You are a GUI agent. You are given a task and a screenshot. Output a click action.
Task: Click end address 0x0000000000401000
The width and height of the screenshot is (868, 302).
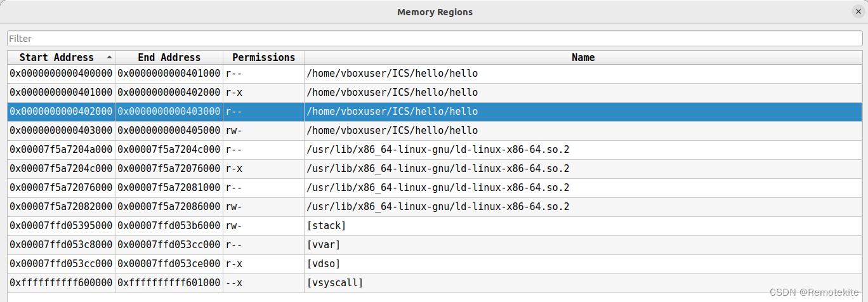coord(169,74)
